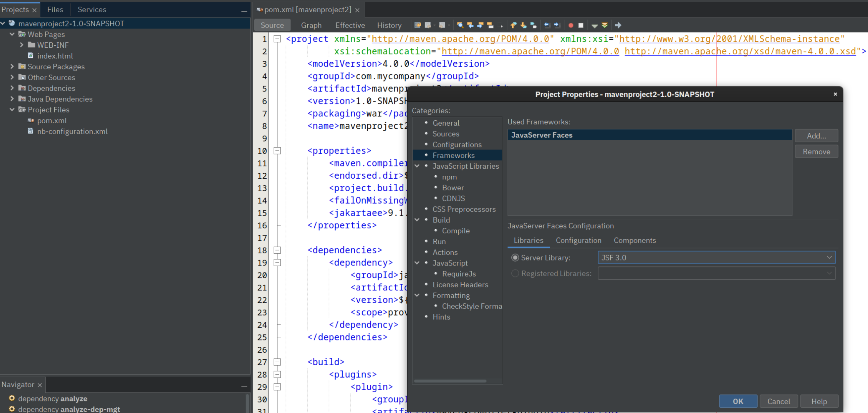
Task: Collapse the JavaScript Libraries category
Action: coord(417,166)
